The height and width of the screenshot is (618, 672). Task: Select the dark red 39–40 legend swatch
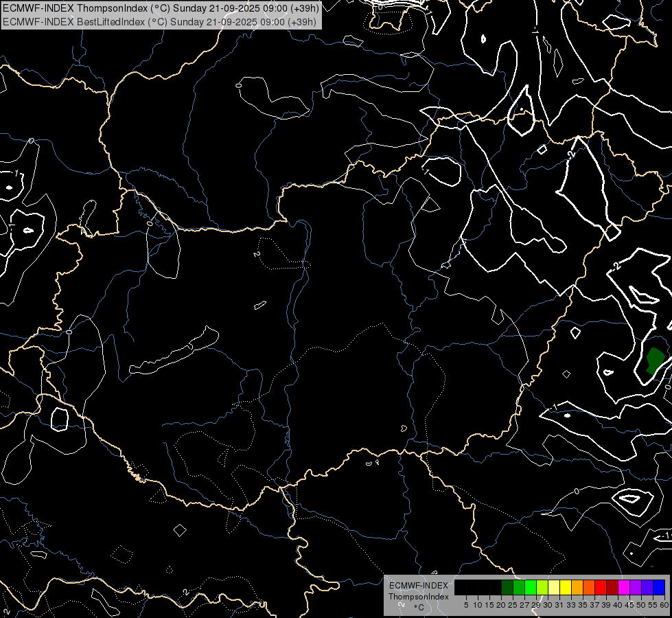point(612,587)
